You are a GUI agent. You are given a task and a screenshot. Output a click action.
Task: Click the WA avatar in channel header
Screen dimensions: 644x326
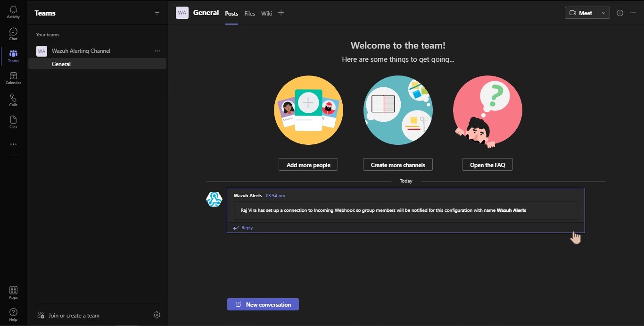[182, 13]
